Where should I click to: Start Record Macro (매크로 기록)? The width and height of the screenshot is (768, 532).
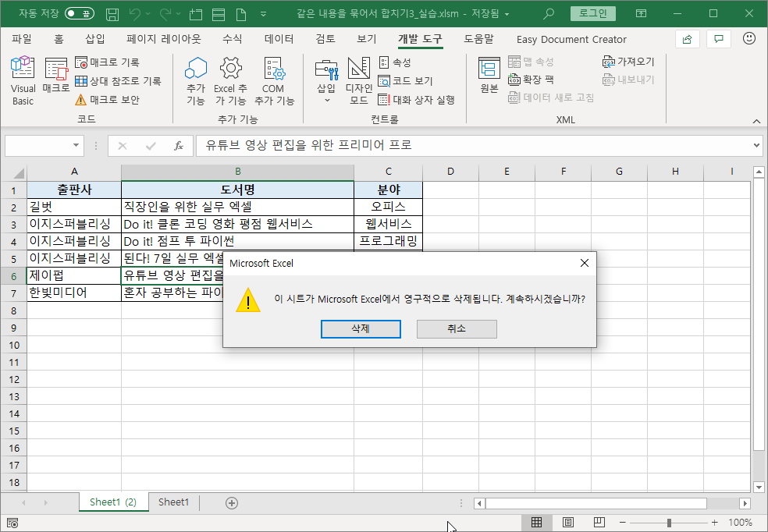coord(107,62)
